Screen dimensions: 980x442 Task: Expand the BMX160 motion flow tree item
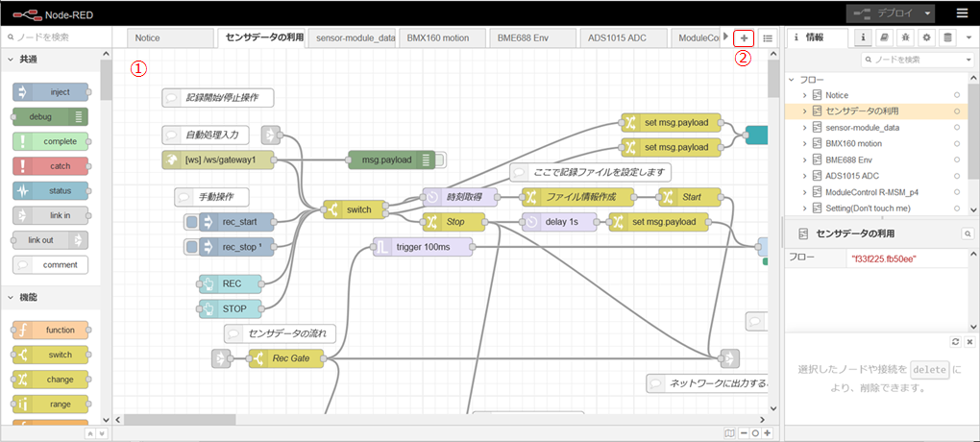pos(804,143)
